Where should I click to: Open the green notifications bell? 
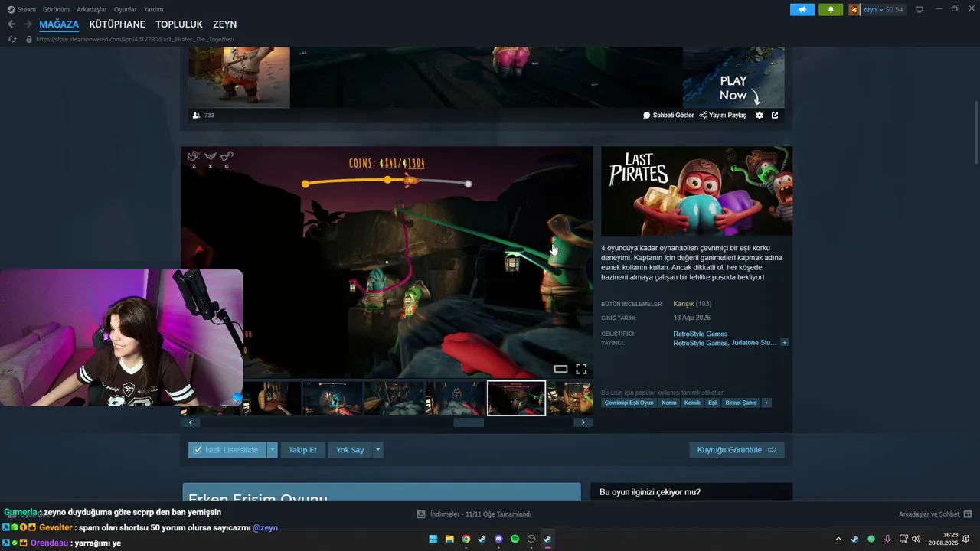831,9
